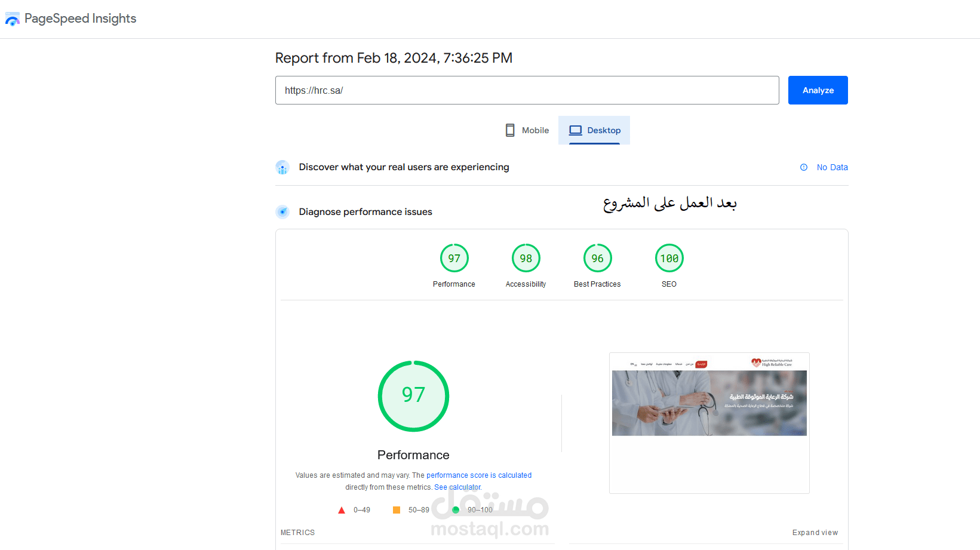The image size is (980, 550).
Task: Click the SEO category label
Action: click(x=669, y=284)
